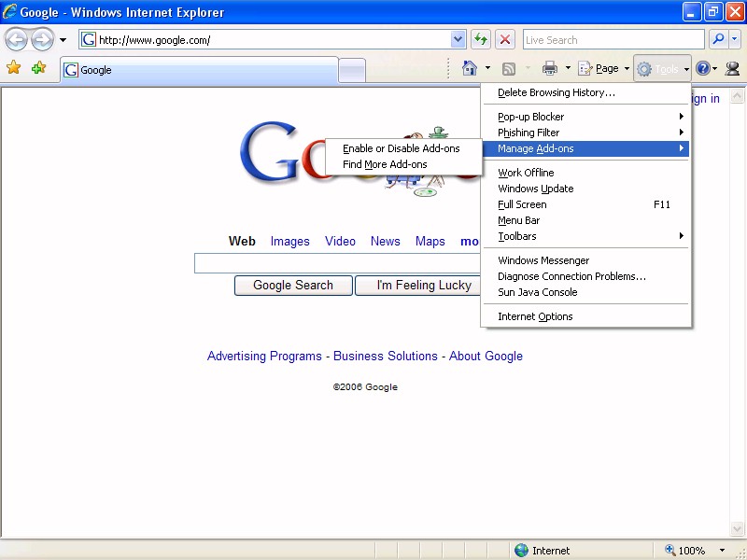Open the Pop-up Blocker submenu
The width and height of the screenshot is (747, 560).
586,117
